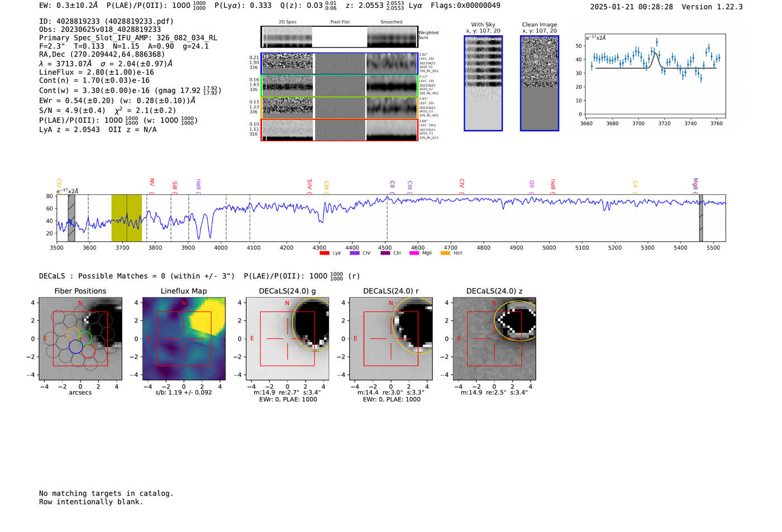The image size is (782, 532).
Task: Open the Lineflux Map image
Action: click(x=184, y=338)
